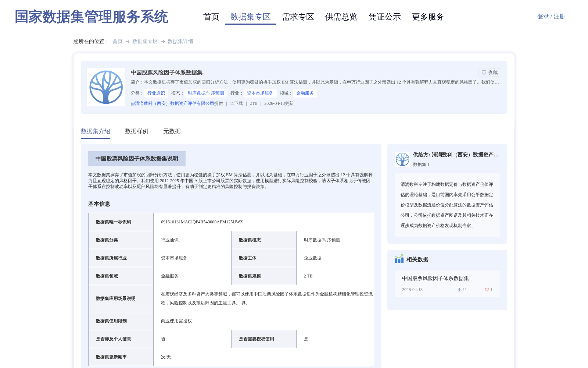Click the 金融服务 domain tag

pyautogui.click(x=305, y=93)
